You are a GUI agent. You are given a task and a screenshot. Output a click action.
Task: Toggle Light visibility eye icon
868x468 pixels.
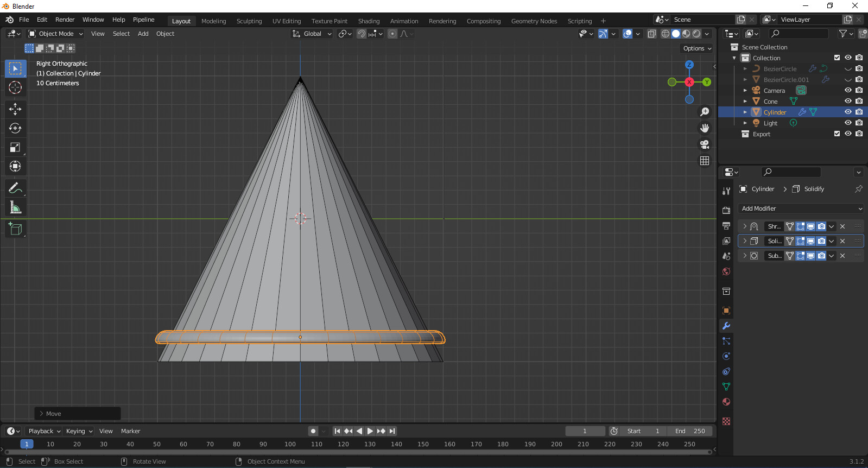[x=848, y=123]
